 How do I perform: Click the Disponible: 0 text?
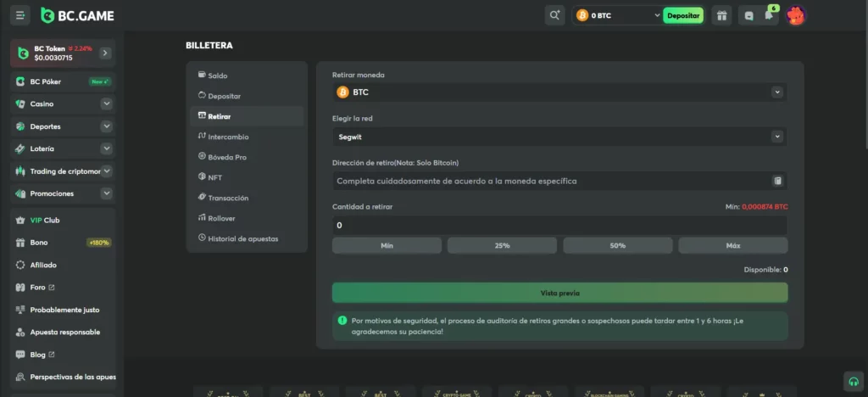(x=765, y=270)
